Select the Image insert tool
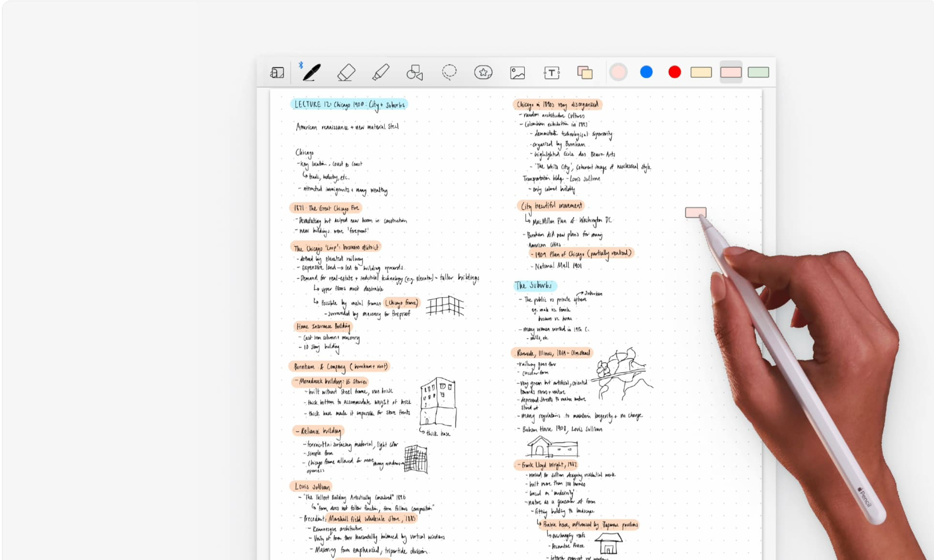The image size is (934, 560). [x=517, y=73]
